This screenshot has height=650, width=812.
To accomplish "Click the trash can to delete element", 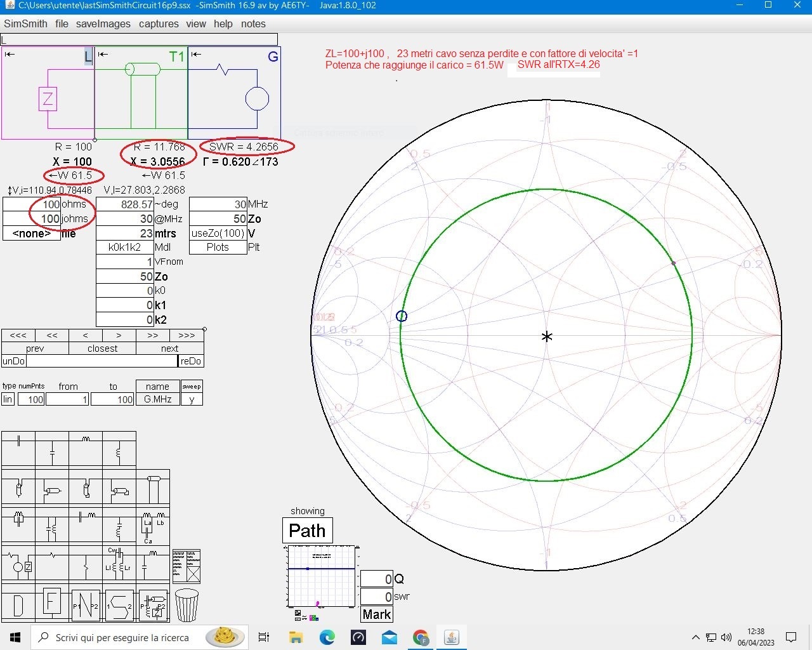I will [x=187, y=605].
